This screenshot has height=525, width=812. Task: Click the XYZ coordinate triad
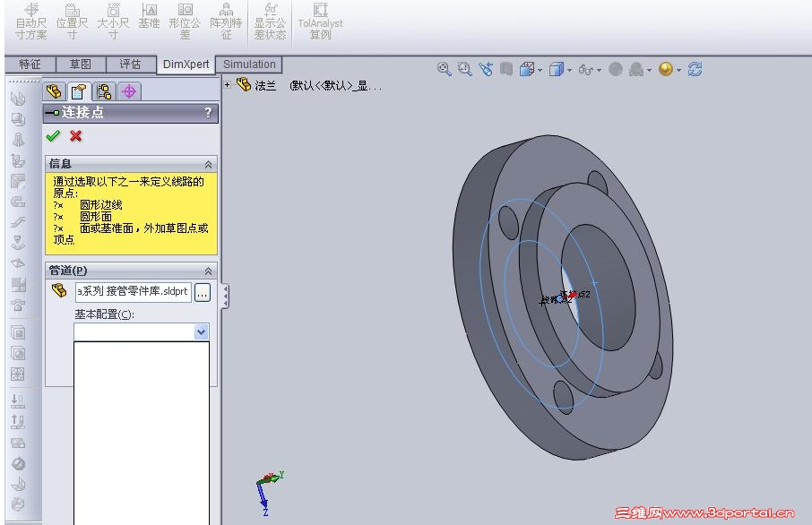[269, 492]
